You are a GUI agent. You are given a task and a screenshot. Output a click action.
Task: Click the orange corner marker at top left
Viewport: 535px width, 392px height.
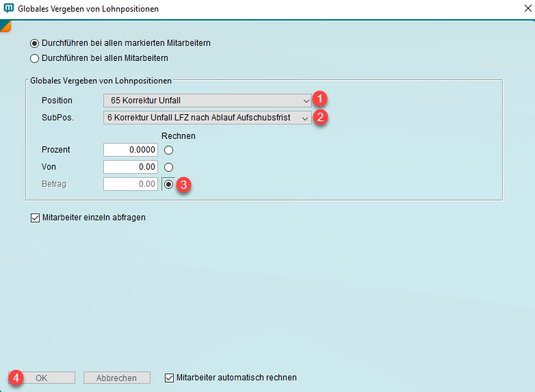(5, 25)
